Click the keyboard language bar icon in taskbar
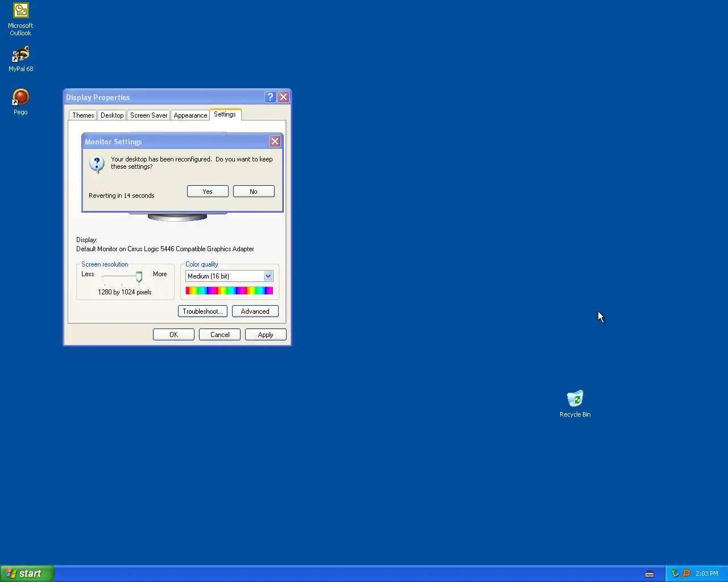The height and width of the screenshot is (582, 728). pyautogui.click(x=650, y=574)
